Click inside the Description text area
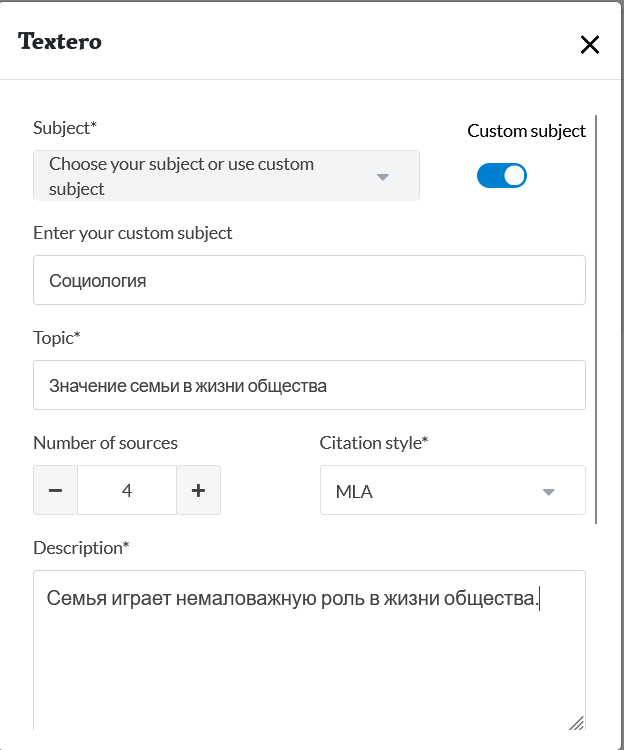Image resolution: width=624 pixels, height=750 pixels. pos(309,660)
